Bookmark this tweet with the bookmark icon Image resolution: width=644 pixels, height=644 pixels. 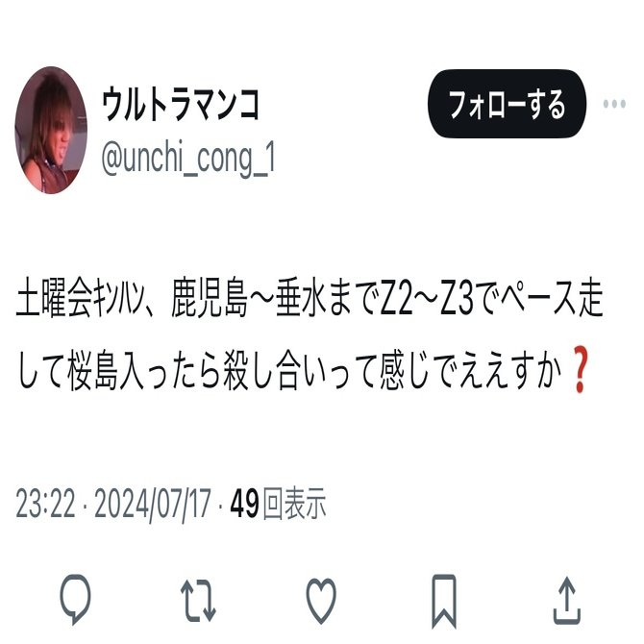click(444, 602)
